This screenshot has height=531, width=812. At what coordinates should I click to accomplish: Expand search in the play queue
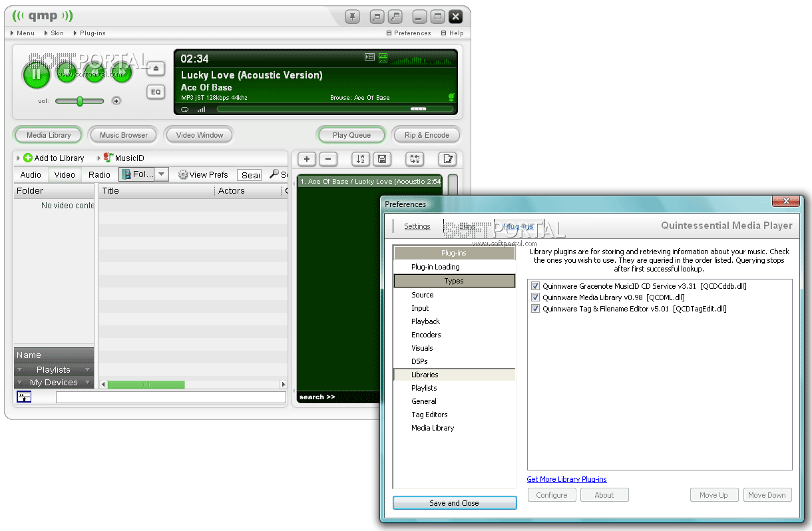coord(317,397)
